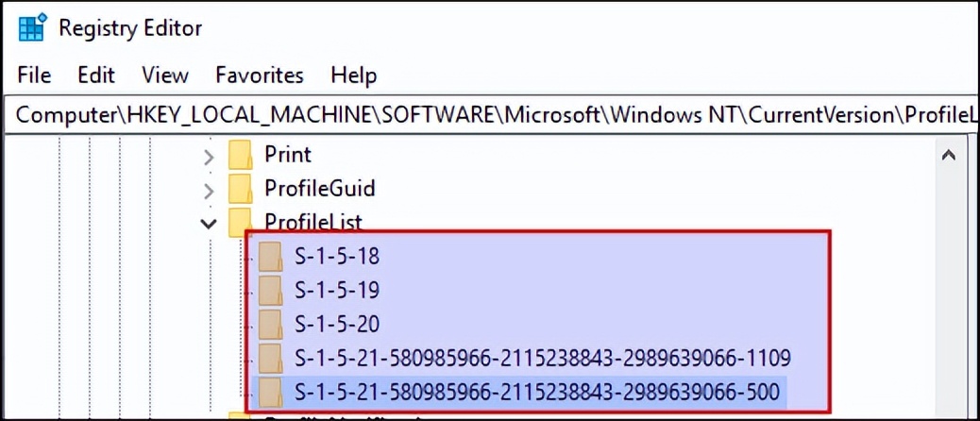
Task: Select the S-1-5-18 key
Action: 336,256
